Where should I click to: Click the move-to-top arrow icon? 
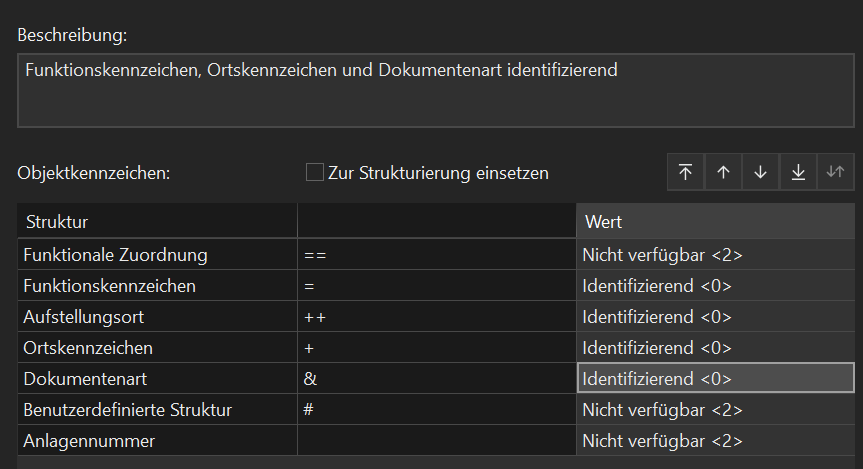[x=685, y=172]
